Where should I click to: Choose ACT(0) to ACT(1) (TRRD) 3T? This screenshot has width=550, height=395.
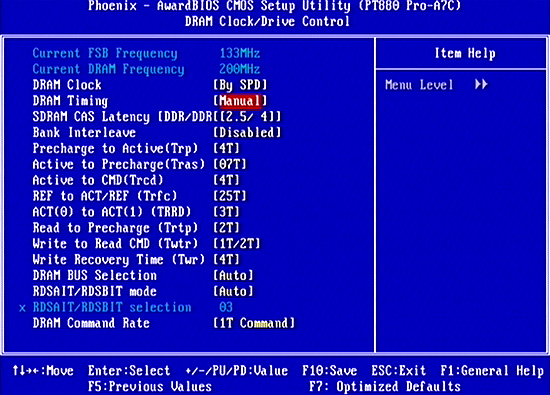coord(226,212)
